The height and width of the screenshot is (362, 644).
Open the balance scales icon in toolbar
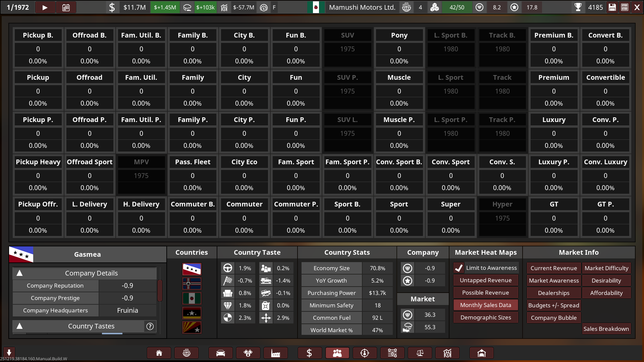click(x=420, y=353)
